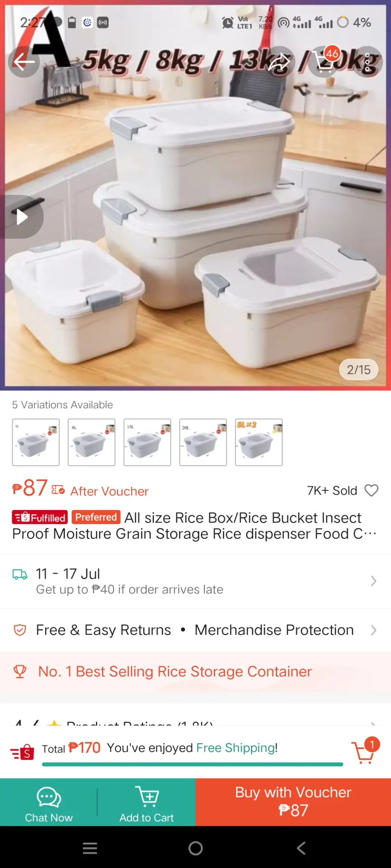
Task: Open the three-dot more options menu
Action: click(x=367, y=62)
